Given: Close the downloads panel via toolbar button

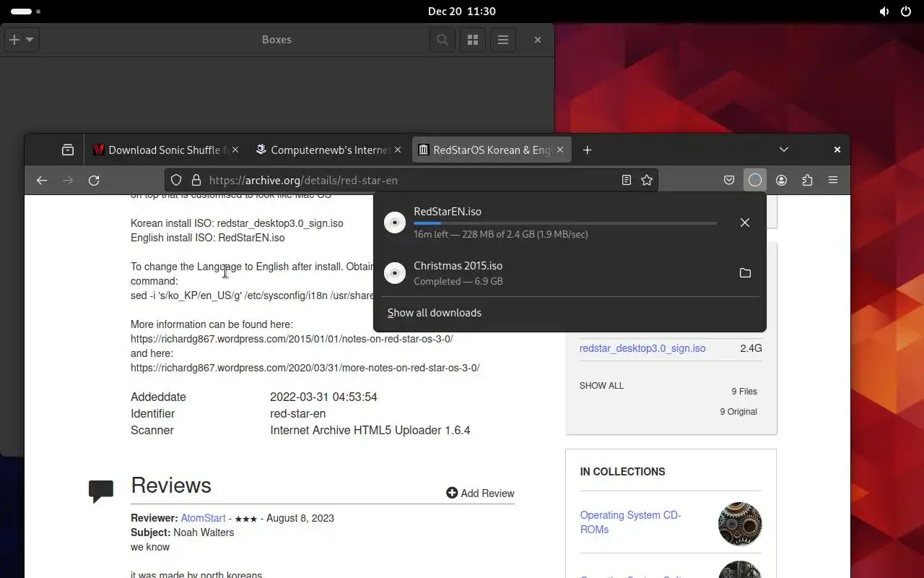Looking at the screenshot, I should pyautogui.click(x=755, y=181).
